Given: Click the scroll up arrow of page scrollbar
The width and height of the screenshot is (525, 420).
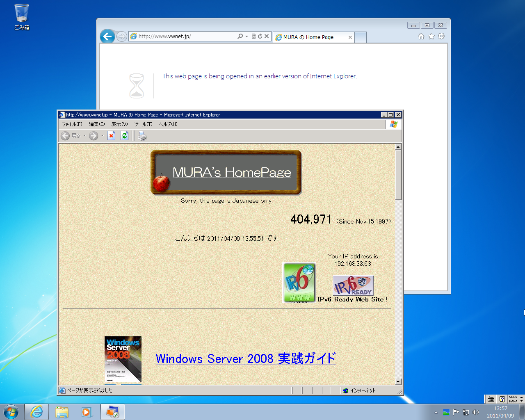Looking at the screenshot, I should pos(398,147).
